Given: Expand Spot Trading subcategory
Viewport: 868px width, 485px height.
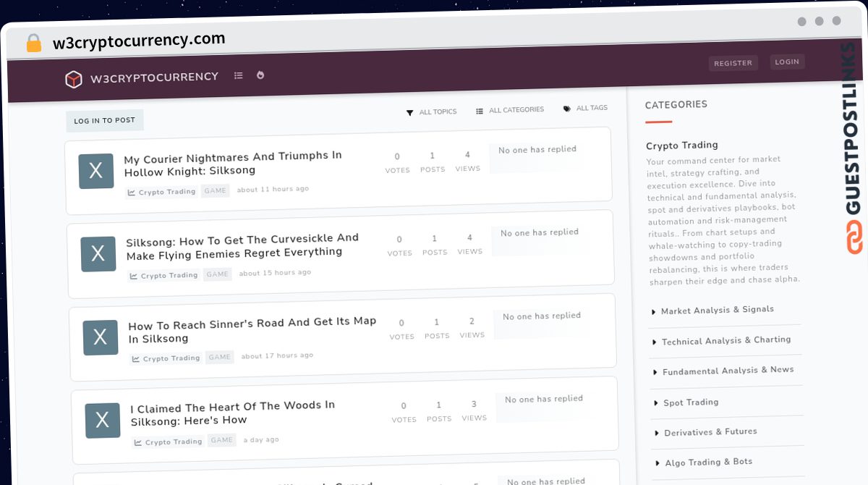Looking at the screenshot, I should 686,402.
